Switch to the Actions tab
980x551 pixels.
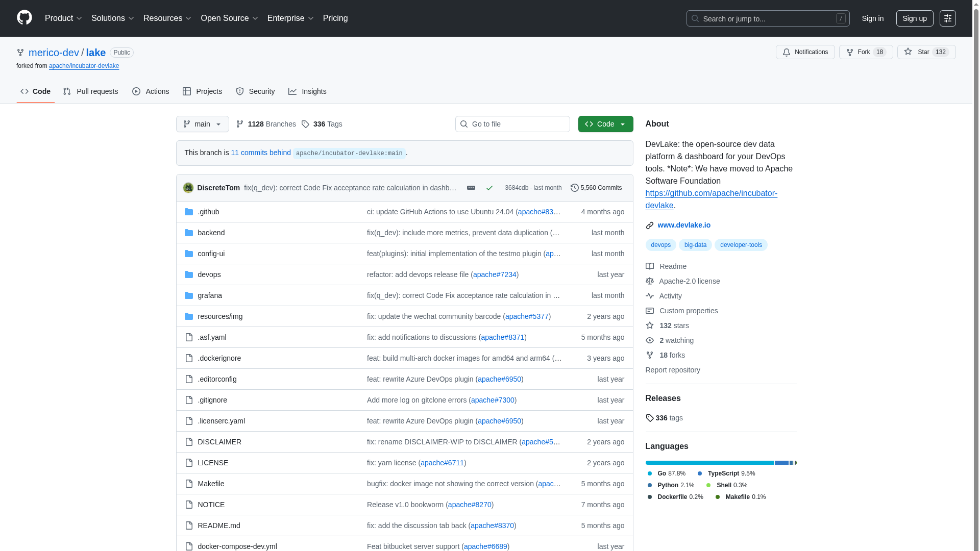point(151,91)
